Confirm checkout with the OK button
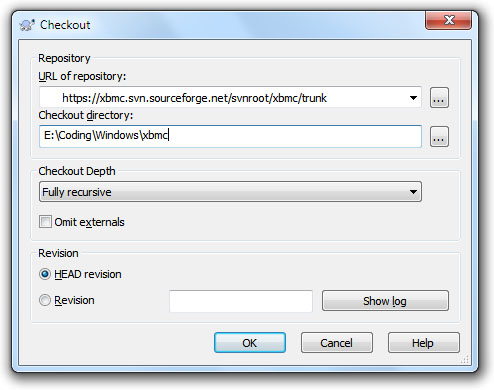Image resolution: width=494 pixels, height=390 pixels. pos(250,343)
